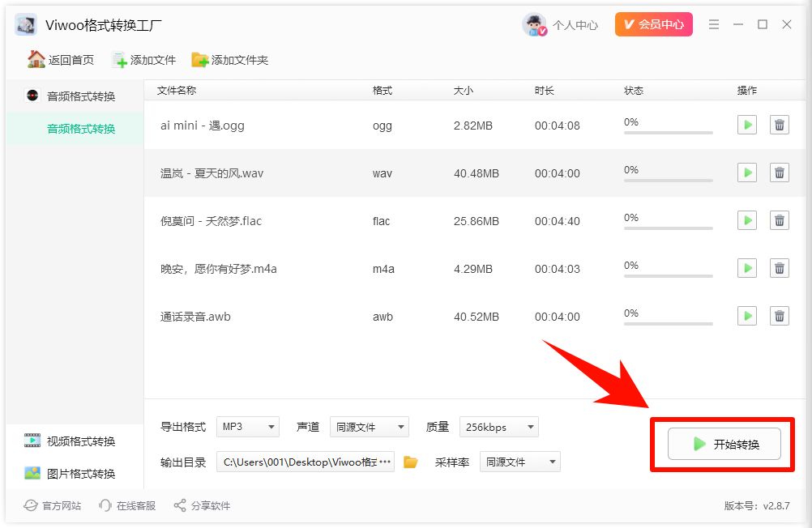Click 时长 column header
This screenshot has height=528, width=812.
(545, 91)
